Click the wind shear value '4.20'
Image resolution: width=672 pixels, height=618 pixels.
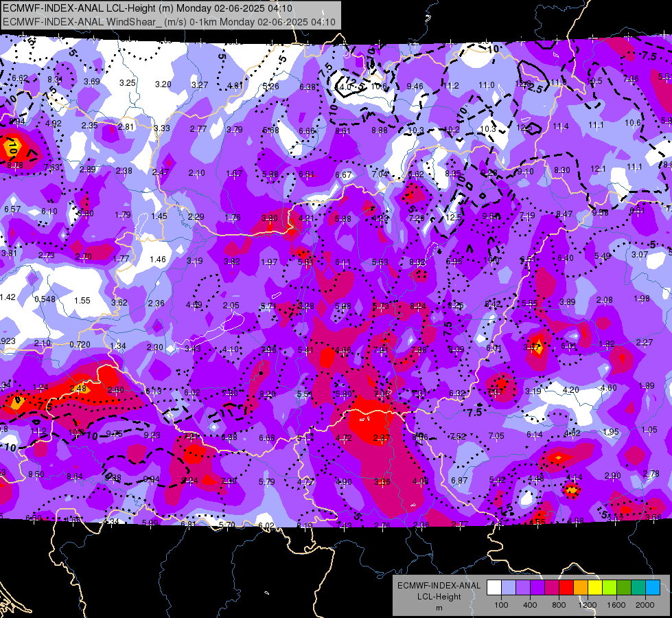point(571,389)
